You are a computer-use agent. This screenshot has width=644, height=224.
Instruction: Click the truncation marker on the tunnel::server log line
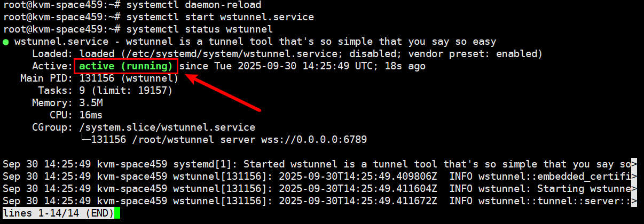point(634,201)
